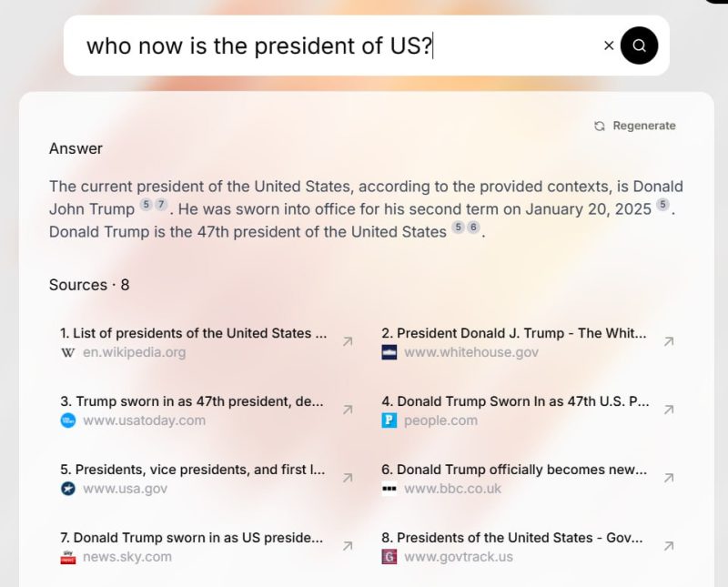
Task: Open the bbc.co.uk source arrow icon
Action: 669,478
